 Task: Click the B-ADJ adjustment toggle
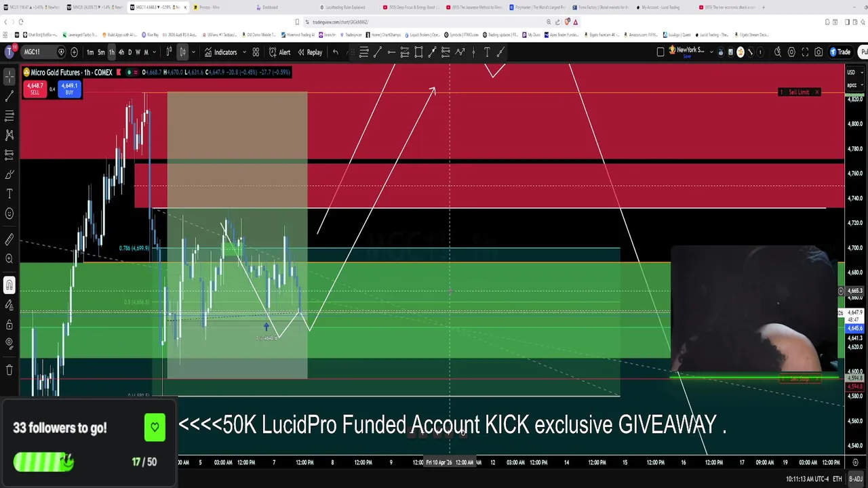tap(856, 479)
